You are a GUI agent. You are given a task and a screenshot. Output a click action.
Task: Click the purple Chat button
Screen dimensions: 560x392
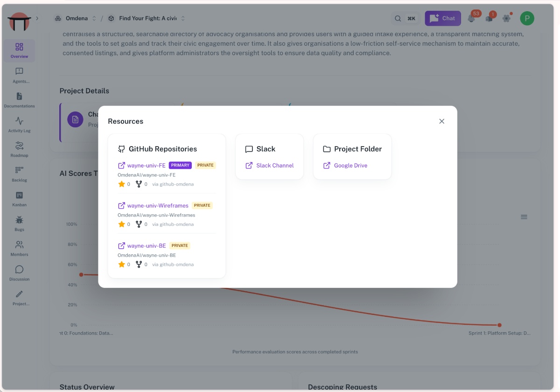point(443,18)
